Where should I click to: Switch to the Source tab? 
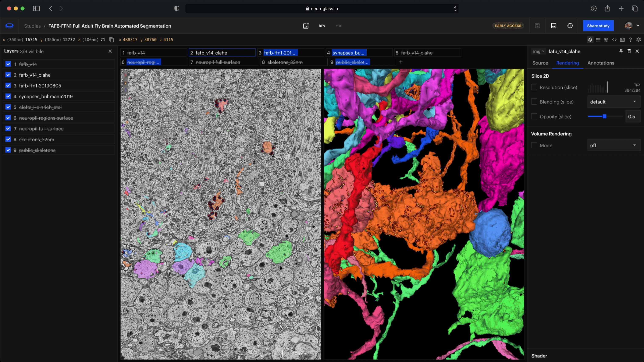tap(540, 63)
